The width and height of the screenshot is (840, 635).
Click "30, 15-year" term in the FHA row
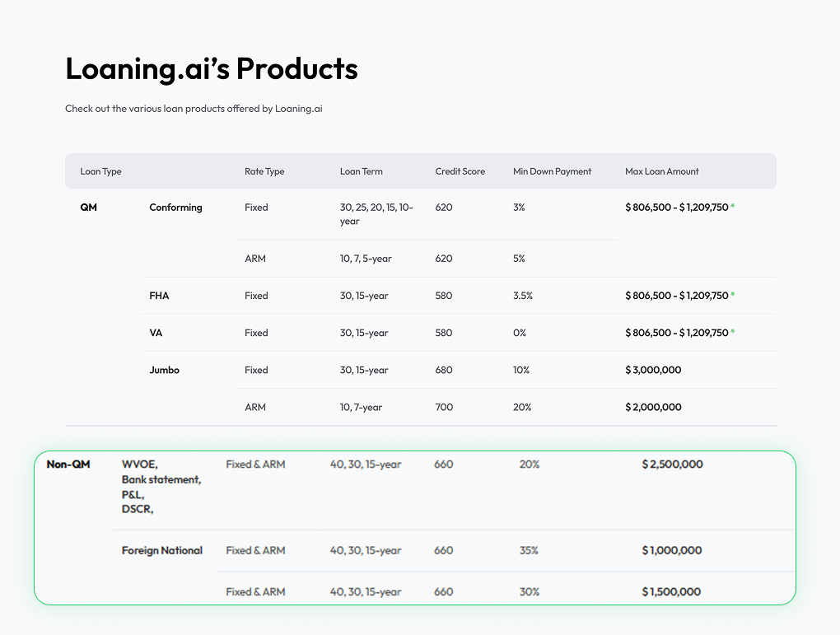tap(364, 296)
